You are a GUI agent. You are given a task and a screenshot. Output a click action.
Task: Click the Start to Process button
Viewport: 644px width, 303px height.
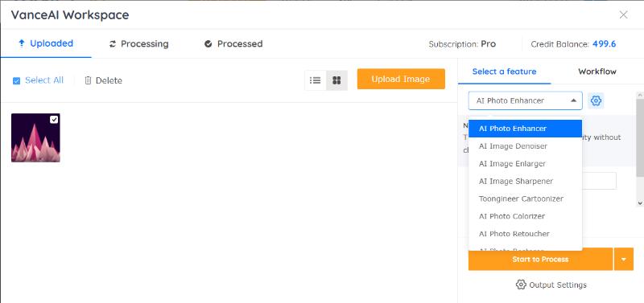(x=540, y=259)
